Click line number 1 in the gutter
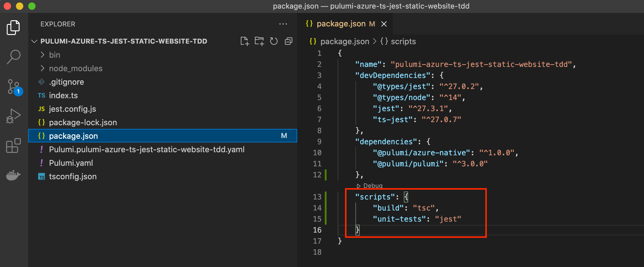The image size is (644, 267). [x=319, y=53]
